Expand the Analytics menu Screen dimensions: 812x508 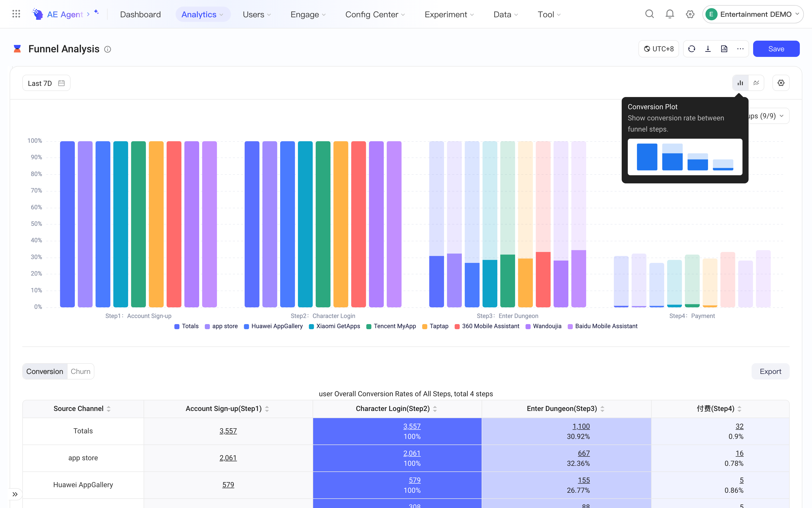point(203,14)
